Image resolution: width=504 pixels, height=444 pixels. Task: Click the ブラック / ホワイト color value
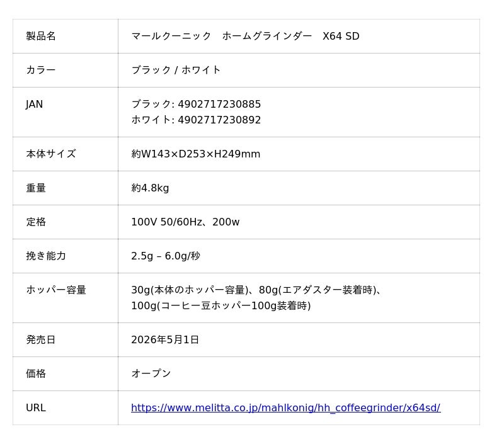click(x=176, y=70)
